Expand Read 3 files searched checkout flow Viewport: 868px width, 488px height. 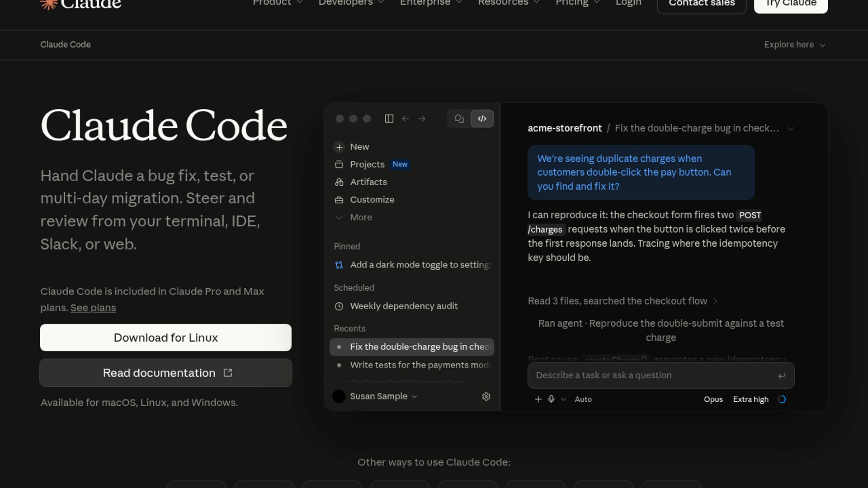(x=623, y=301)
